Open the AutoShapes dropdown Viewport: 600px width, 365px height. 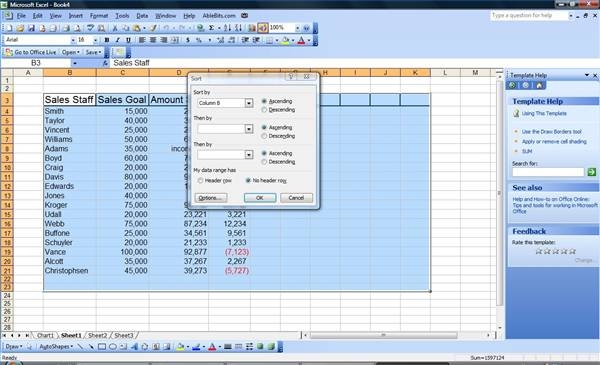(56, 347)
